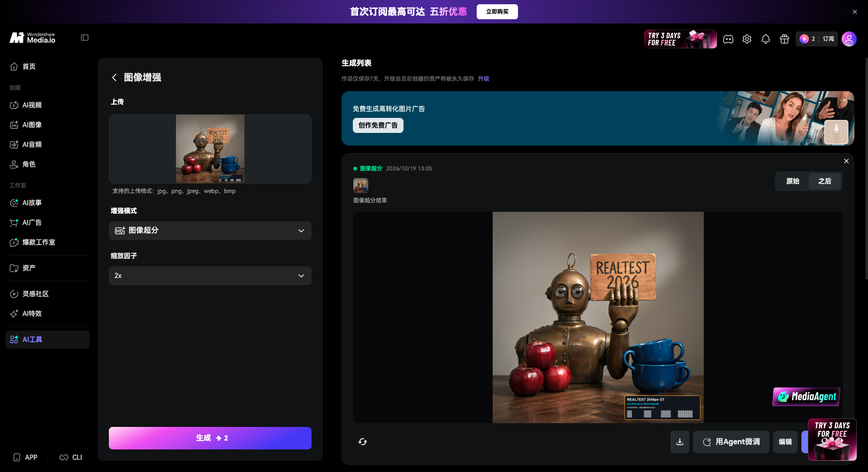This screenshot has height=472, width=868.
Task: Open the notifications bell
Action: tap(766, 39)
